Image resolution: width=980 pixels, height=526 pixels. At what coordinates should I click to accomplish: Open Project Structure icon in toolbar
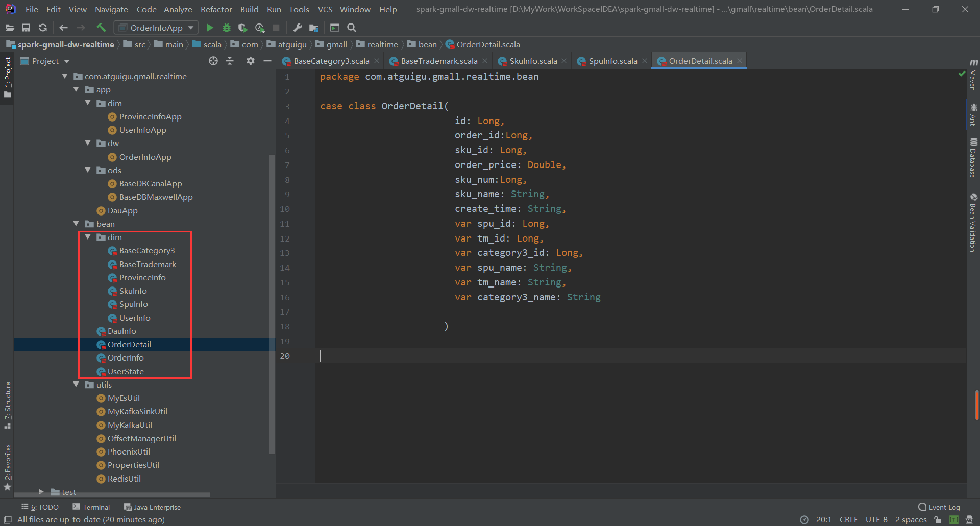pos(314,28)
